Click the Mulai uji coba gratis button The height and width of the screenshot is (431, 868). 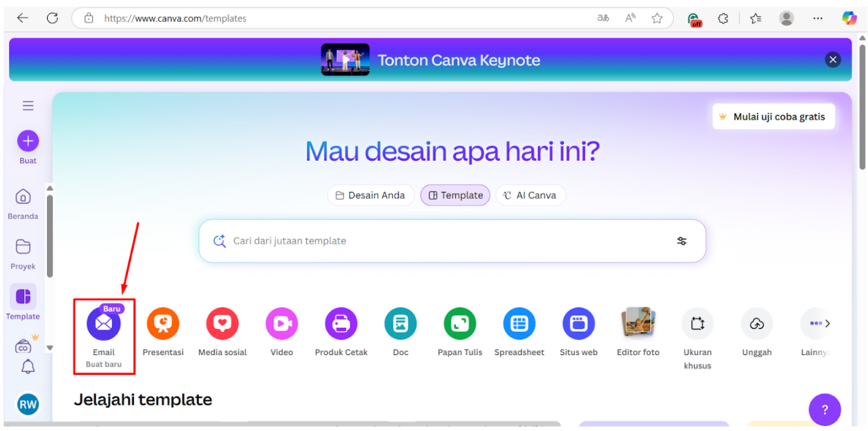pyautogui.click(x=774, y=116)
